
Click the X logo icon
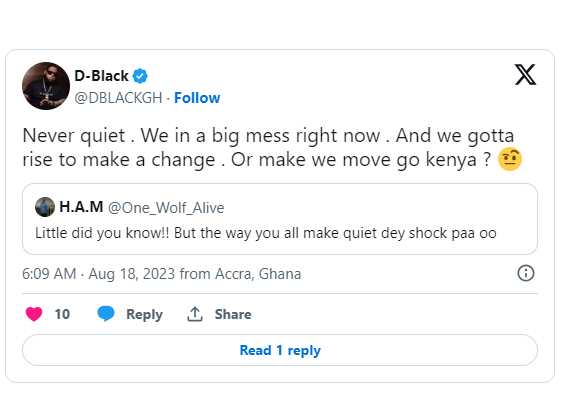pyautogui.click(x=525, y=75)
